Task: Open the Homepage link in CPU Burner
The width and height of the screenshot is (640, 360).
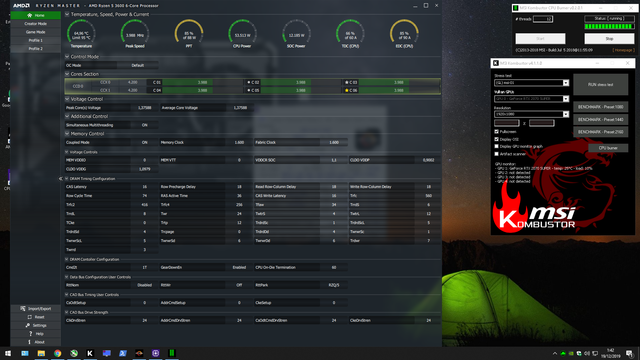Action: [x=623, y=50]
